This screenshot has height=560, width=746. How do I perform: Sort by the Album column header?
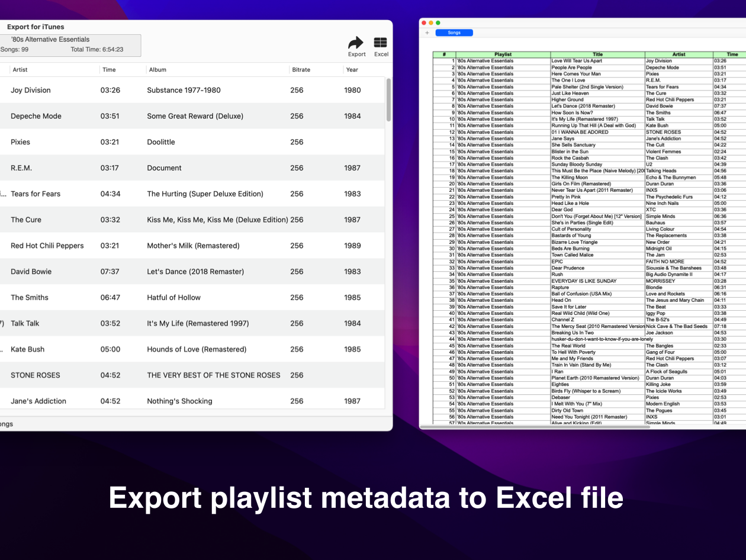[x=157, y=70]
